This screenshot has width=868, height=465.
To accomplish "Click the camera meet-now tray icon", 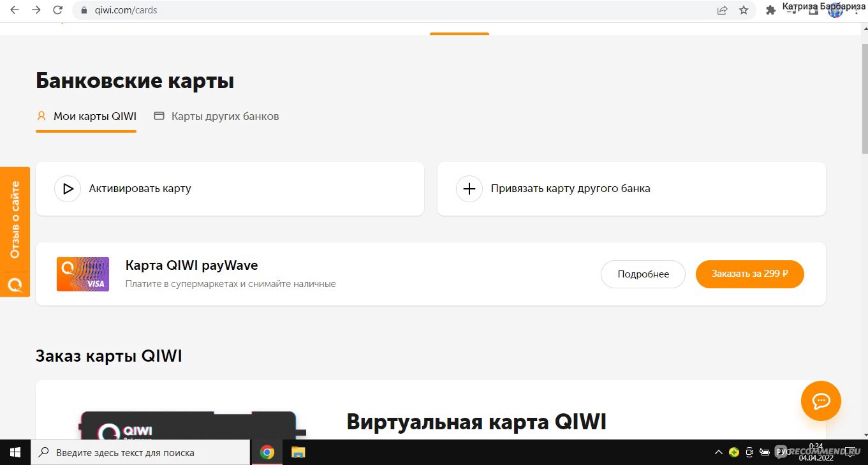I will point(750,452).
